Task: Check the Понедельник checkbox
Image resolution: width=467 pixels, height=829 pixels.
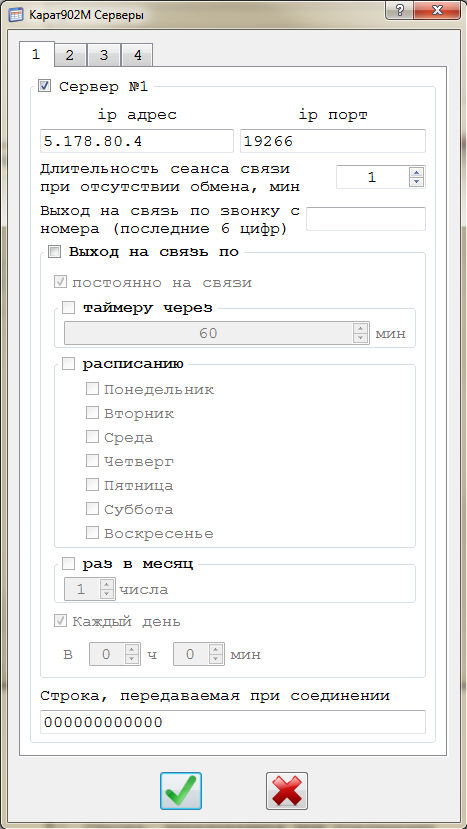Action: tap(93, 389)
